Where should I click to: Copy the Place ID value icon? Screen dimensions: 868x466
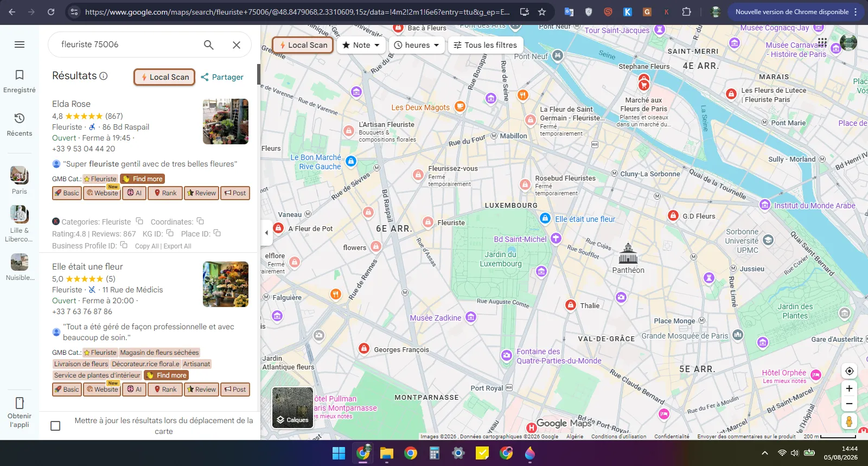(217, 233)
